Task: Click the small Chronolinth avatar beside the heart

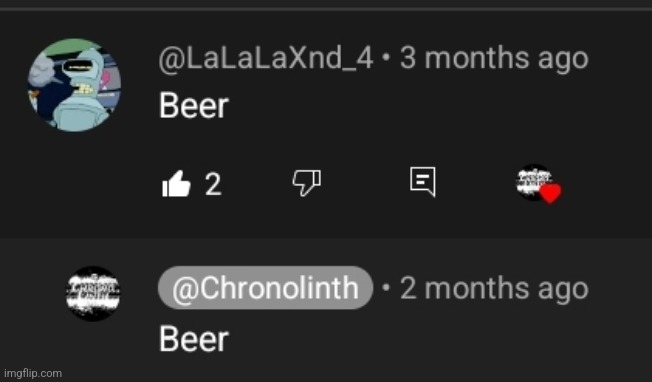Action: 534,181
